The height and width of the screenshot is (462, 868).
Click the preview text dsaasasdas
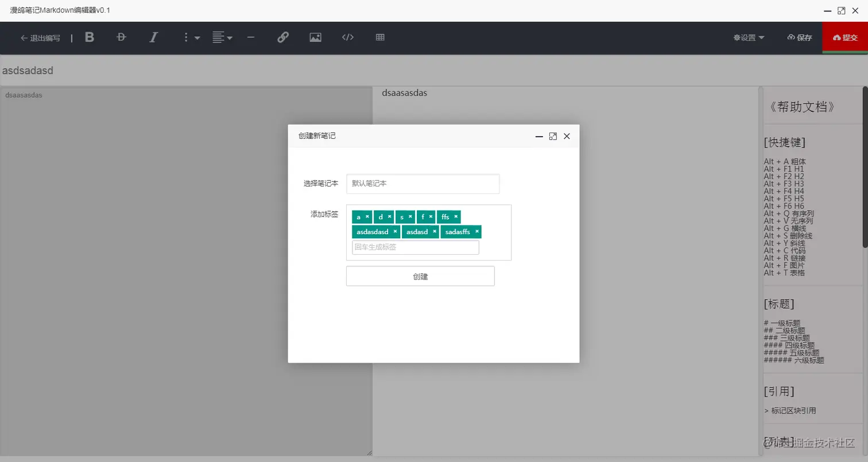[405, 92]
